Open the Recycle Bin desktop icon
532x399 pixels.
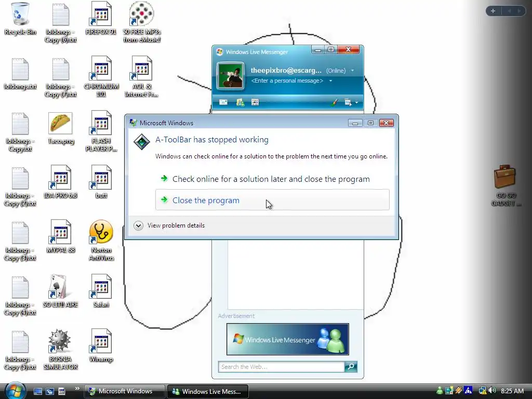point(20,14)
